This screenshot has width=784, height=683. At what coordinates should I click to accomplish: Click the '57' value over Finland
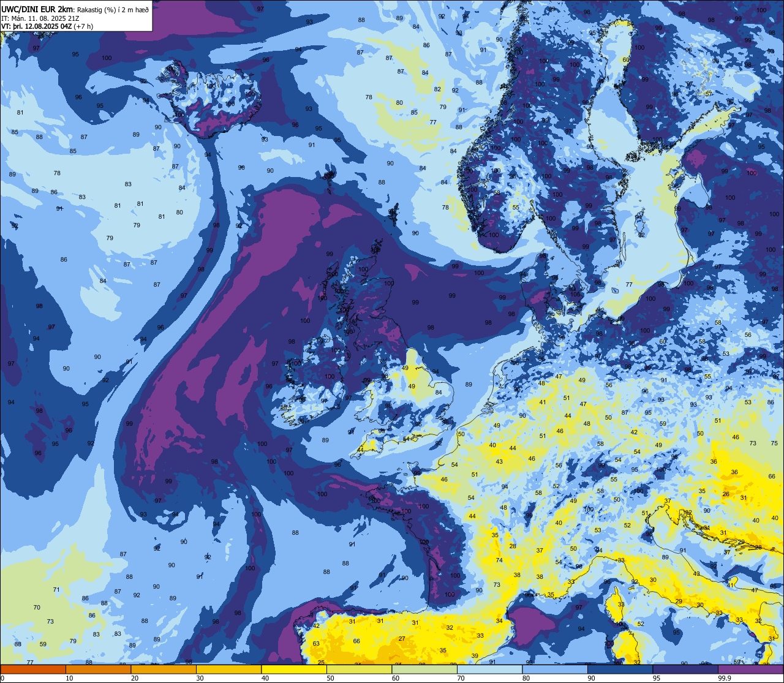tap(709, 94)
